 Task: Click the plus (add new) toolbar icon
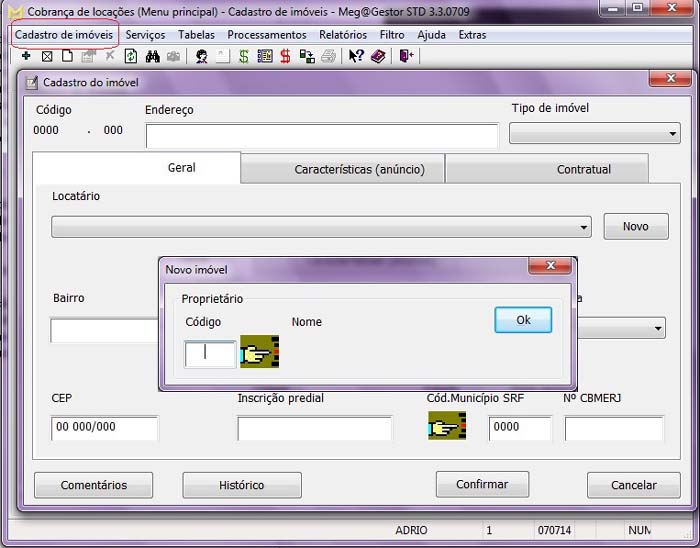coord(26,57)
